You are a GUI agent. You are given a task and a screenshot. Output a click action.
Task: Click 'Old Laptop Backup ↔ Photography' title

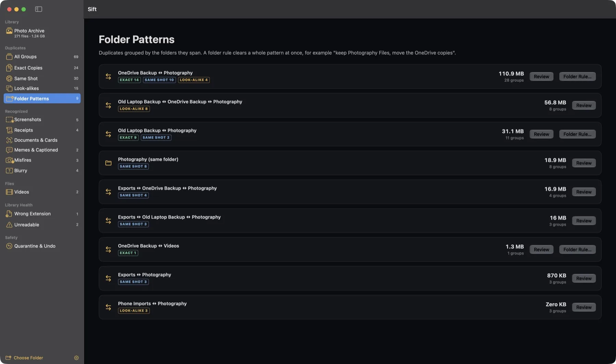[157, 131]
